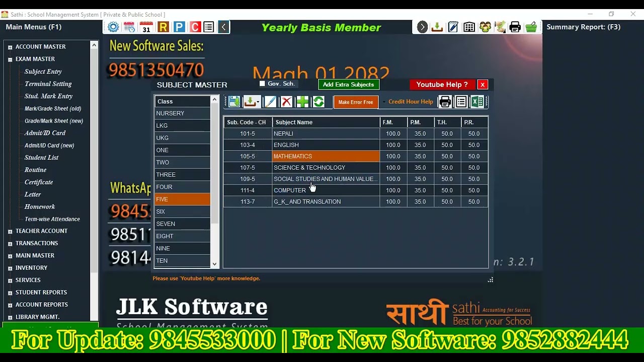Open Term-wise Attendance item
The width and height of the screenshot is (644, 362).
coord(52,219)
